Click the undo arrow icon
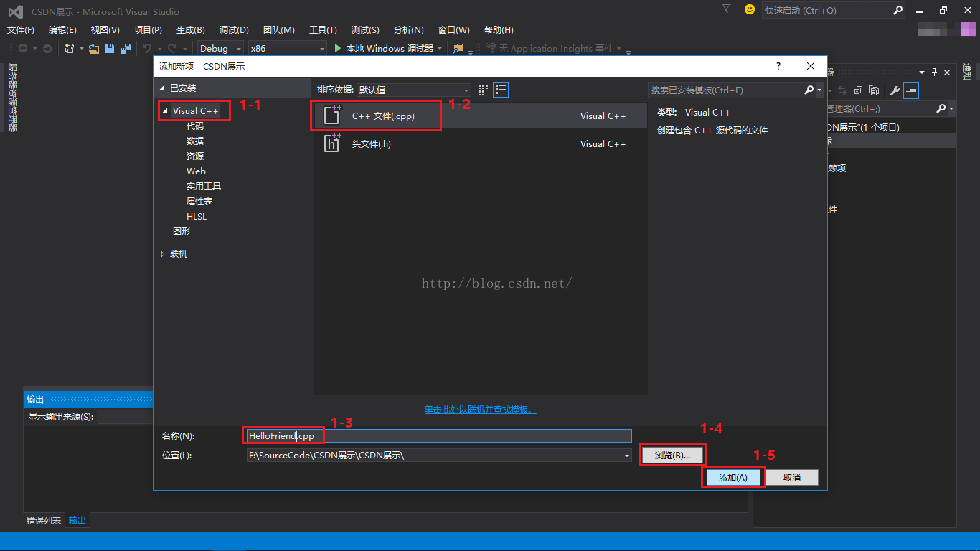Screen dimensions: 980x551 (x=147, y=49)
